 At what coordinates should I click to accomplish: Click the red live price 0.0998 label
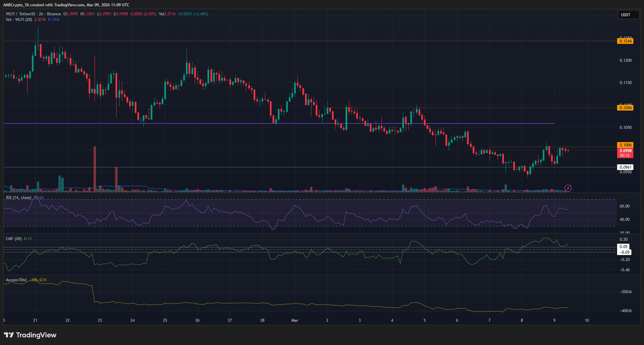pos(625,150)
